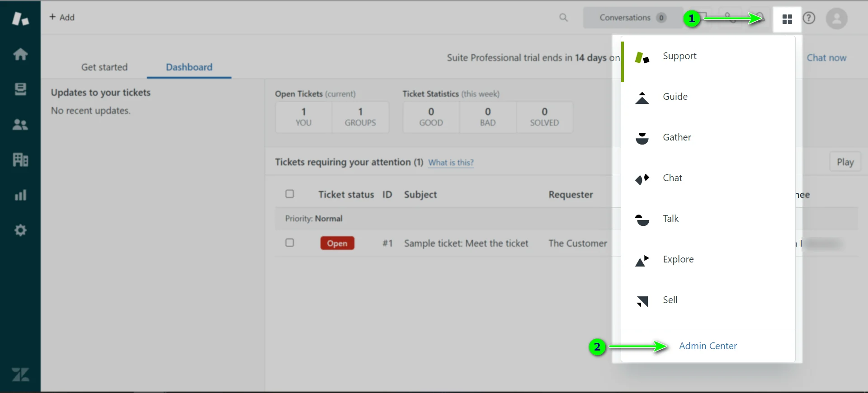Image resolution: width=868 pixels, height=393 pixels.
Task: Click the Open status badge
Action: coord(337,243)
